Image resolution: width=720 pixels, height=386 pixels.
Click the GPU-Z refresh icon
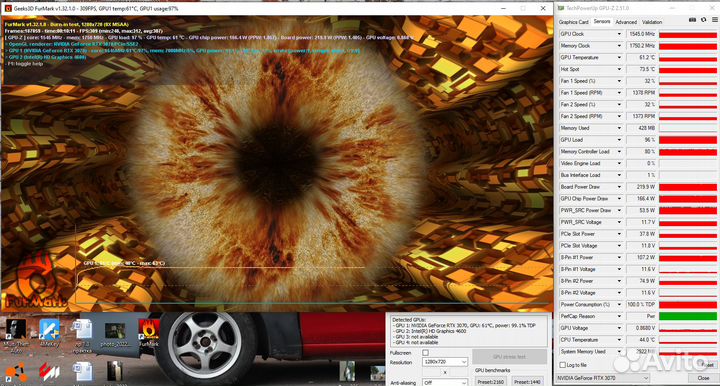tap(703, 20)
